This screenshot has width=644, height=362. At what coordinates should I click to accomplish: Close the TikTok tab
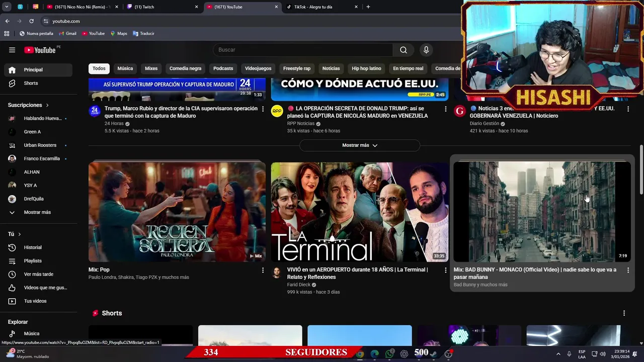pyautogui.click(x=356, y=7)
